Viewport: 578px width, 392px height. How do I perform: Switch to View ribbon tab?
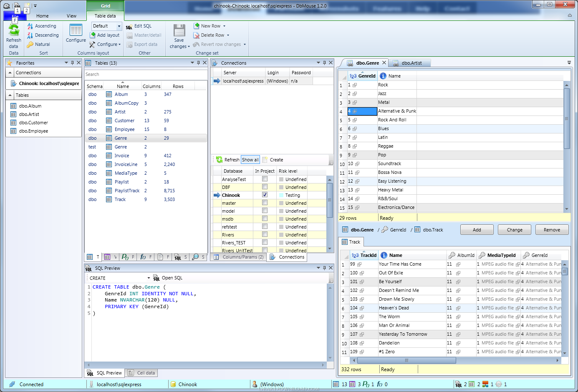pos(71,16)
